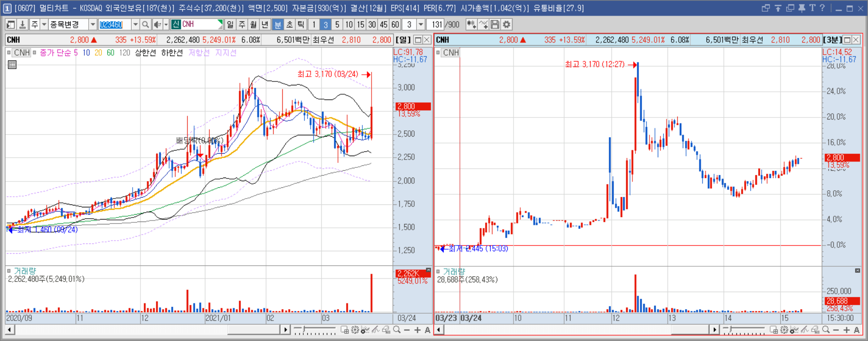
Task: Click the 상한선 legend label
Action: (x=145, y=53)
